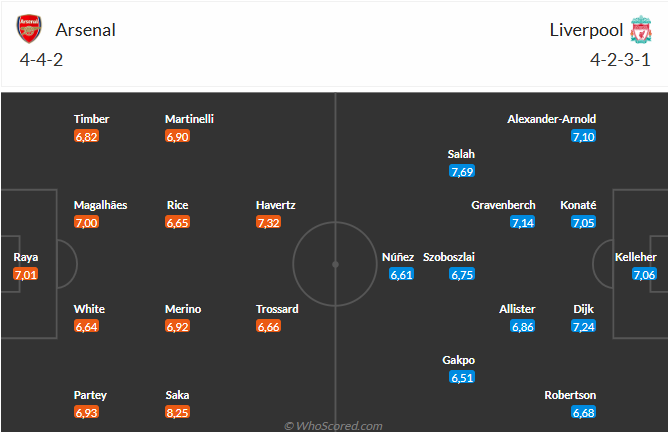Click the WhoScored.com copyright watermark
Screen dimensions: 668x432
click(333, 425)
